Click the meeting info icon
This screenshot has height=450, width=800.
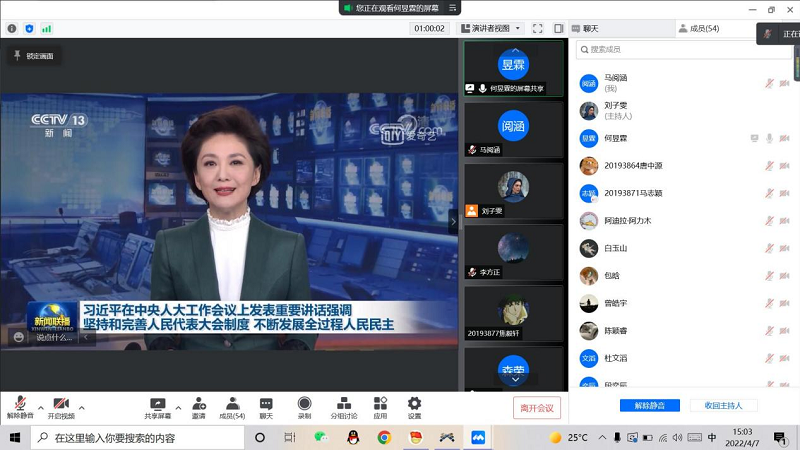pos(12,29)
